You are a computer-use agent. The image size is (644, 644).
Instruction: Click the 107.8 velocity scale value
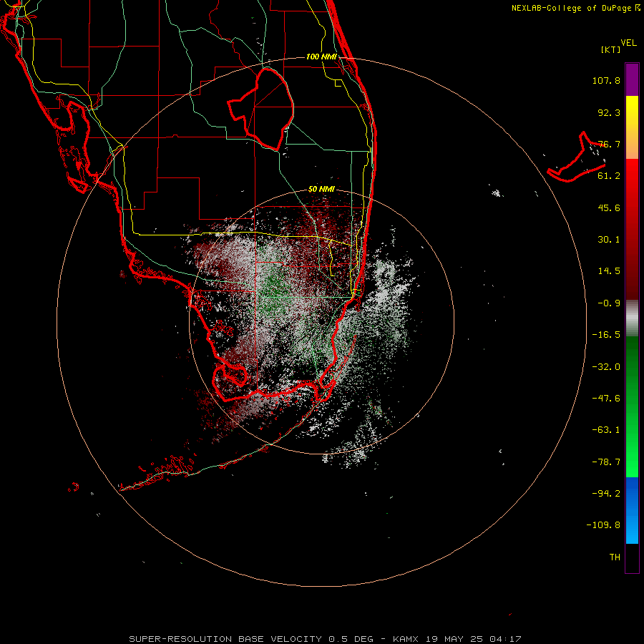(606, 80)
